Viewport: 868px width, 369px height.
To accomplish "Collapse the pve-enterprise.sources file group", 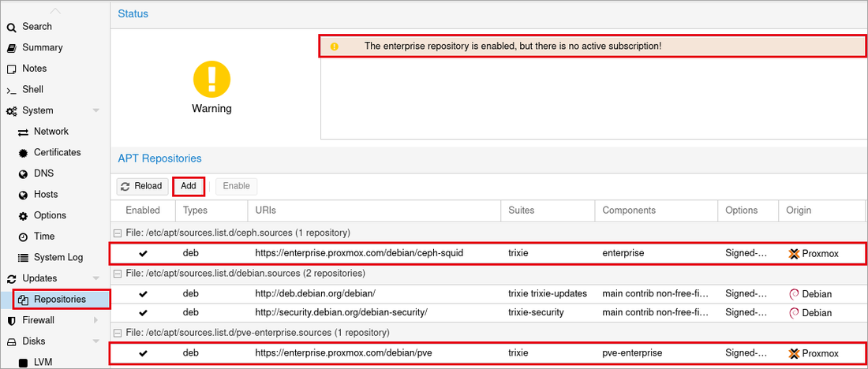I will (117, 333).
